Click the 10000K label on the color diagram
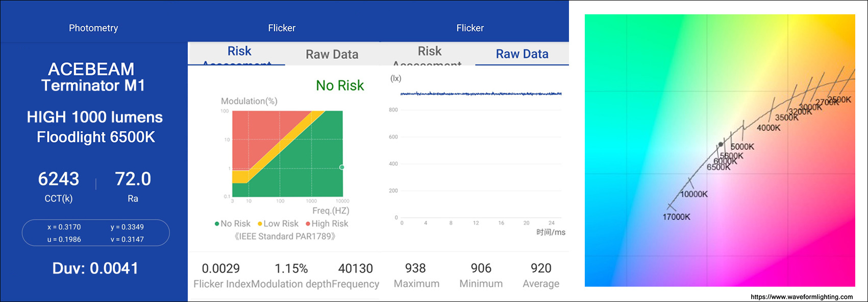Screen dimensions: 868x302 (694, 194)
